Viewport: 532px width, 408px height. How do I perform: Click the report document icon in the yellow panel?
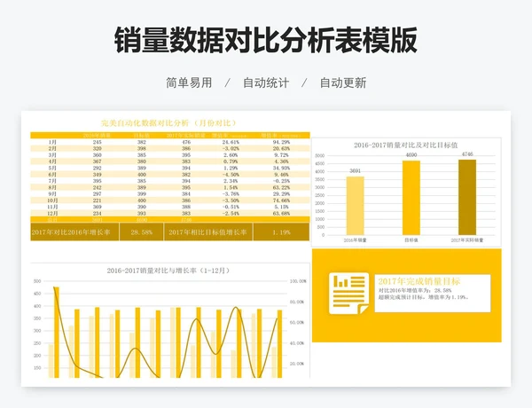(x=348, y=294)
